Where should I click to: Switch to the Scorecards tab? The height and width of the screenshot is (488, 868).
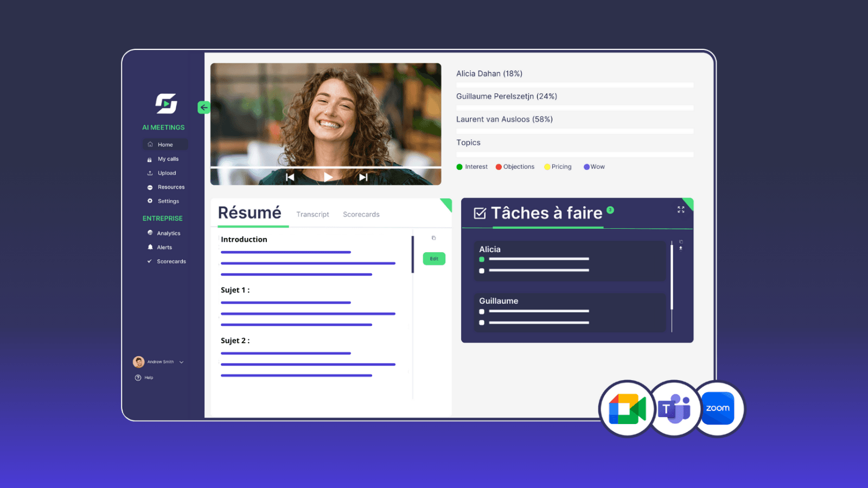coord(361,215)
